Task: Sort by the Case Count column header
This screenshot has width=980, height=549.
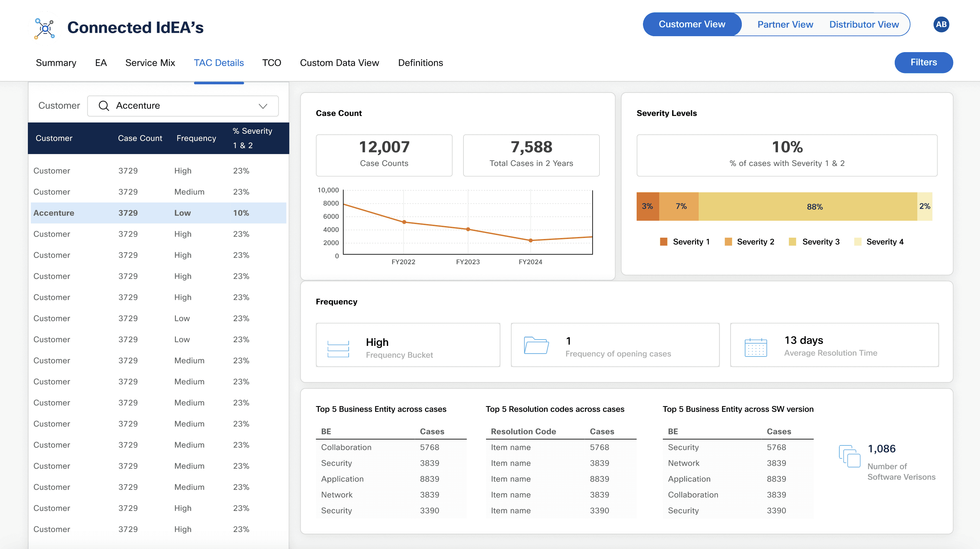Action: (140, 138)
